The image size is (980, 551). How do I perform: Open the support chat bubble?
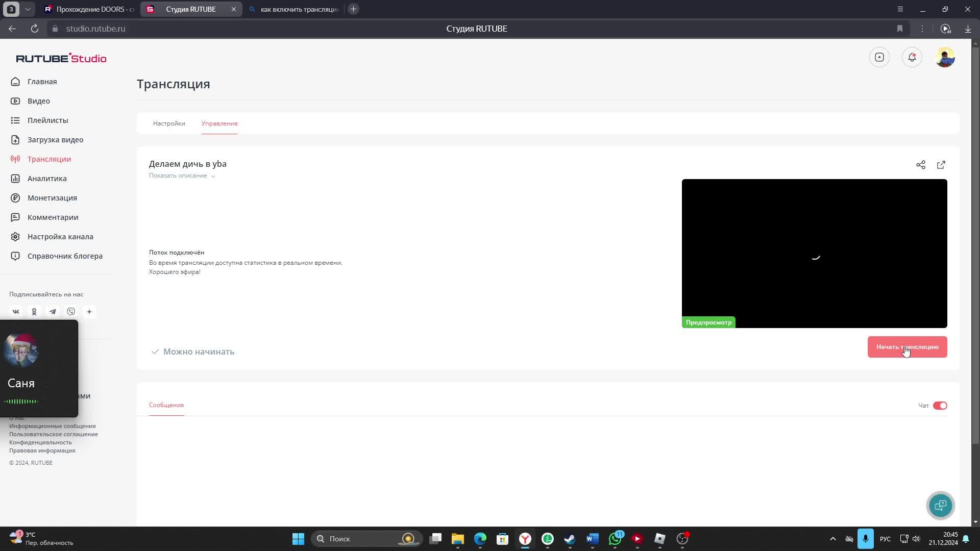[x=940, y=505]
